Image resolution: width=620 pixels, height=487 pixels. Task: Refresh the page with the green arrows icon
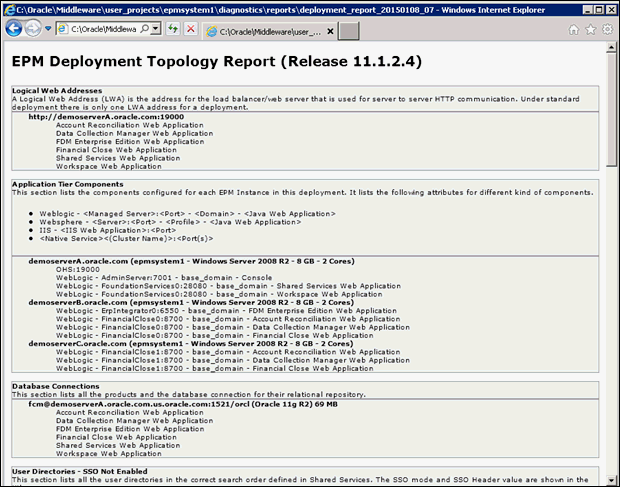173,28
